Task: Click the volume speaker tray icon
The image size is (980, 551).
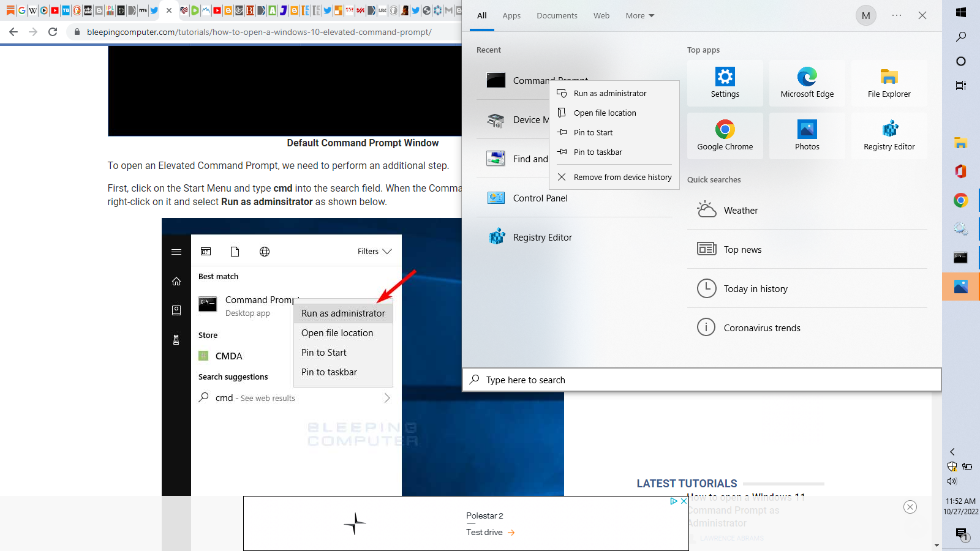Action: click(952, 481)
